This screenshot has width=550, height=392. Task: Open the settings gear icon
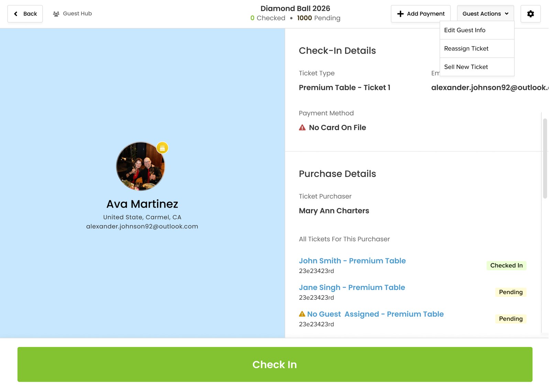[530, 14]
